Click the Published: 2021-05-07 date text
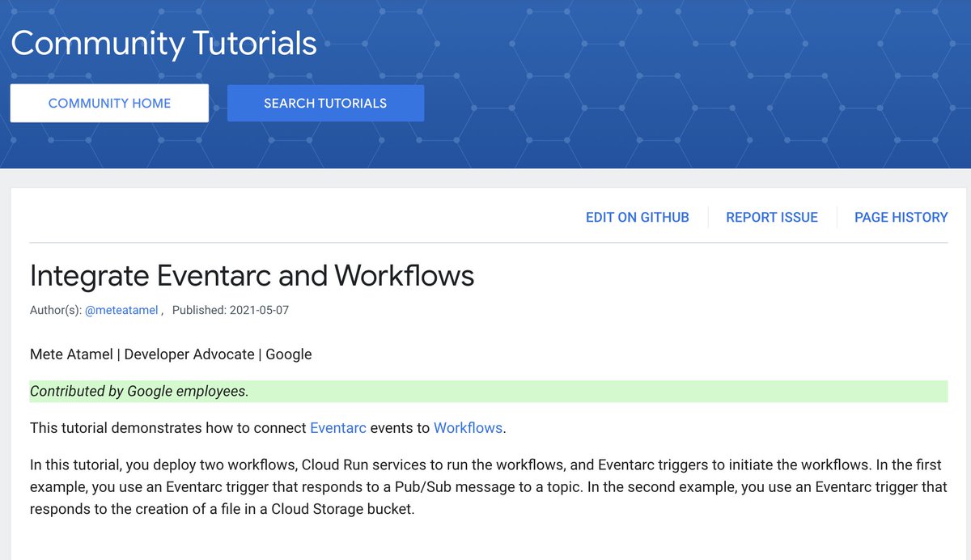This screenshot has width=971, height=560. (x=231, y=310)
